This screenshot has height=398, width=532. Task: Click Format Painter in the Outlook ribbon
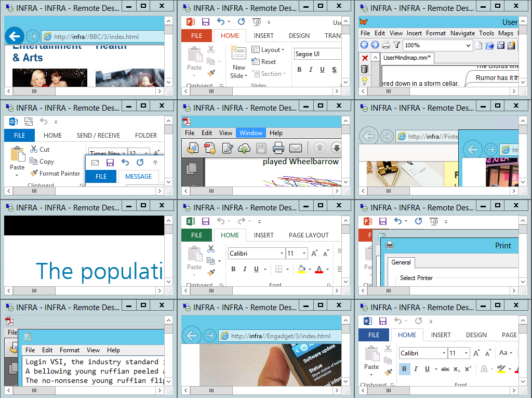pyautogui.click(x=55, y=174)
